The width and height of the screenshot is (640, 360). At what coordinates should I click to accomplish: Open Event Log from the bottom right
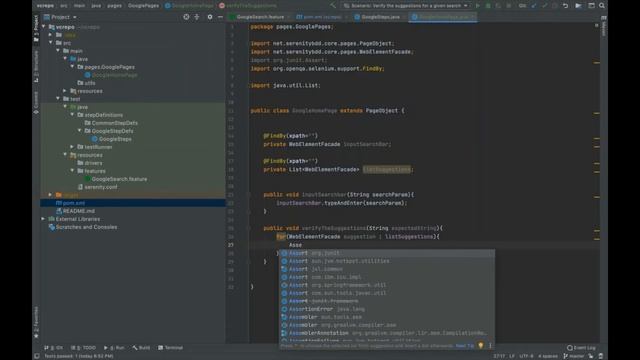pos(581,348)
